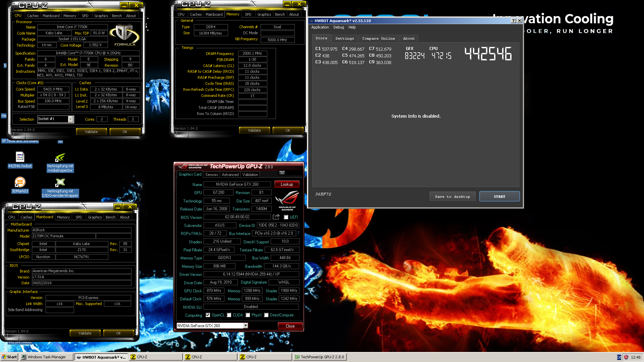
Task: Open the Help menu in HWBOT Aquamark
Action: 352,27
